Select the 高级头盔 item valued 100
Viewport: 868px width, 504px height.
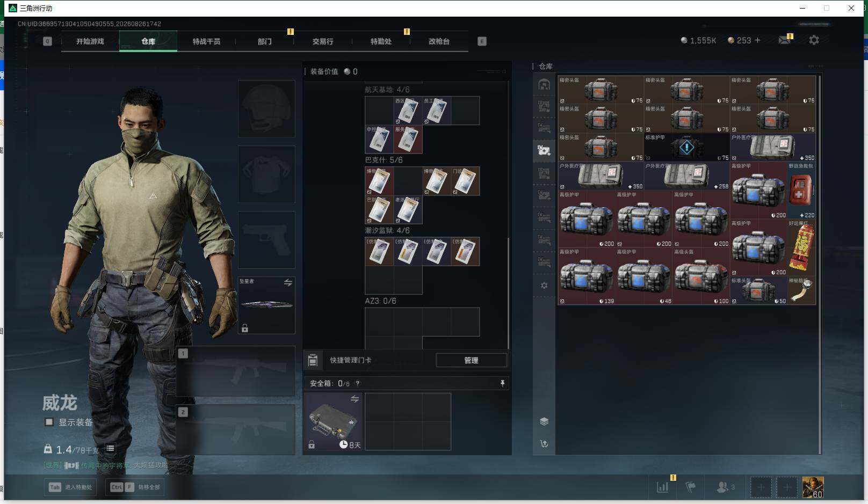click(x=701, y=276)
